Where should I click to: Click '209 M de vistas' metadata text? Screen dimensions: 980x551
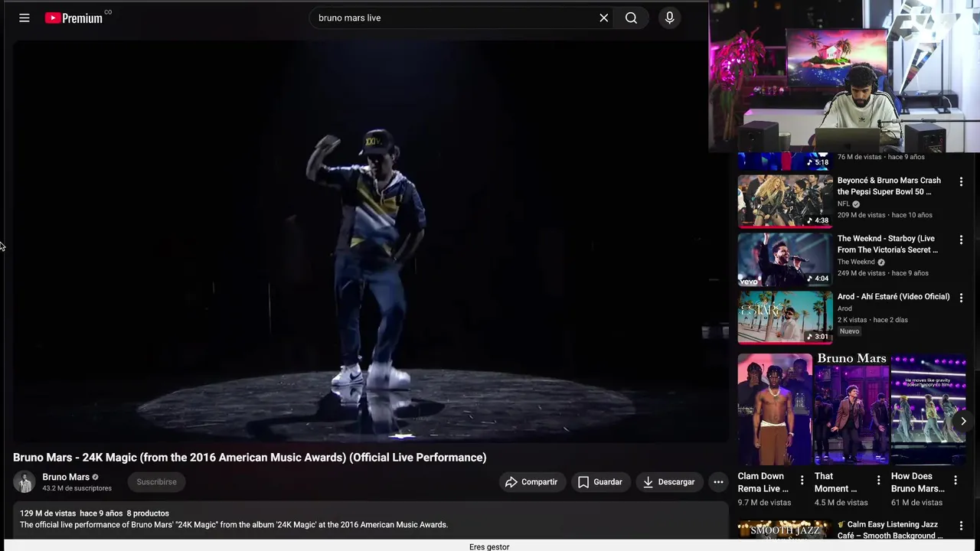(861, 215)
